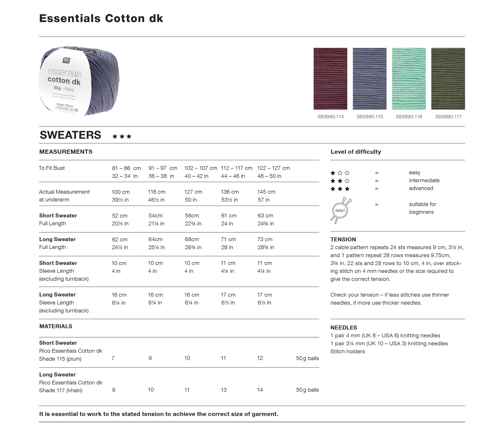The height and width of the screenshot is (423, 504).
Task: Click the '50g ~120m' weight text
Action: (x=64, y=89)
